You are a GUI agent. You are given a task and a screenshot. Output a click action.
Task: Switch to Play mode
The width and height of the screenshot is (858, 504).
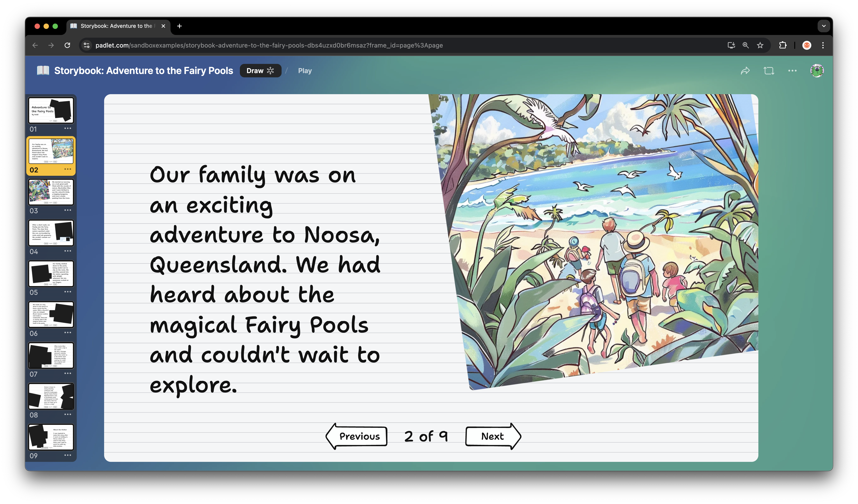pyautogui.click(x=305, y=71)
